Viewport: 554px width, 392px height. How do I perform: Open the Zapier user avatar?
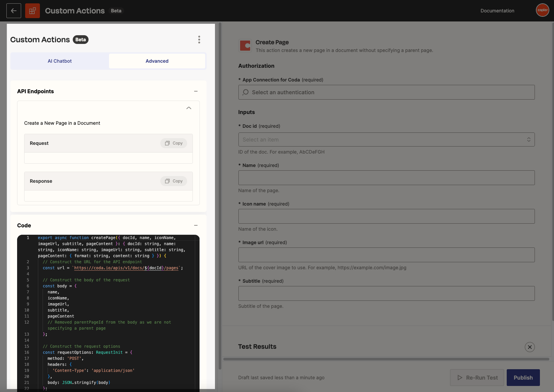[542, 10]
